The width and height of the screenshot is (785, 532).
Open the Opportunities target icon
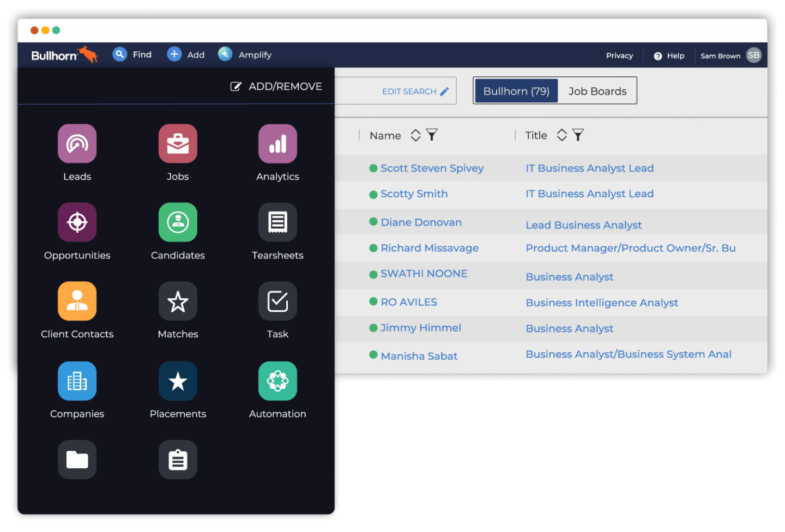coord(77,222)
